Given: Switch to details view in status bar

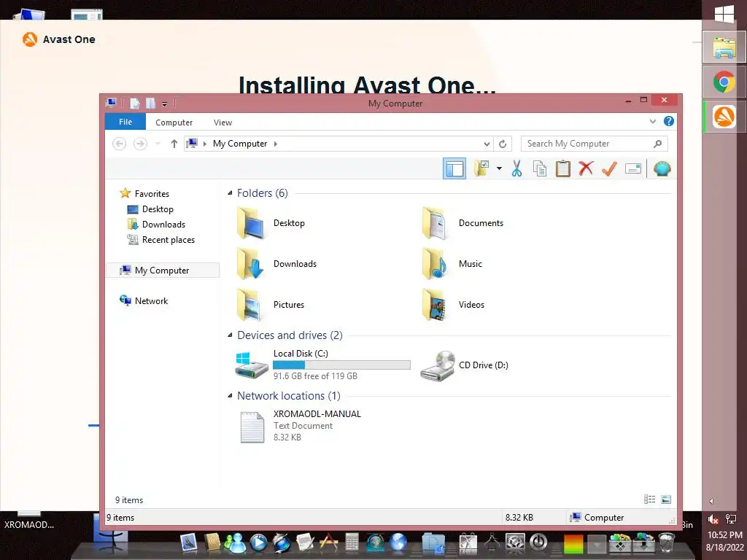Looking at the screenshot, I should (x=649, y=499).
